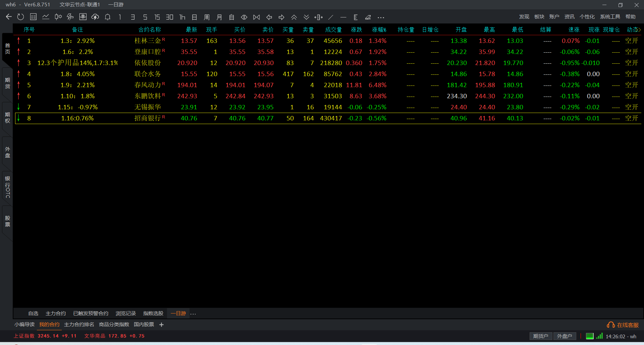Open the toolbar more options ellipsis

click(381, 17)
